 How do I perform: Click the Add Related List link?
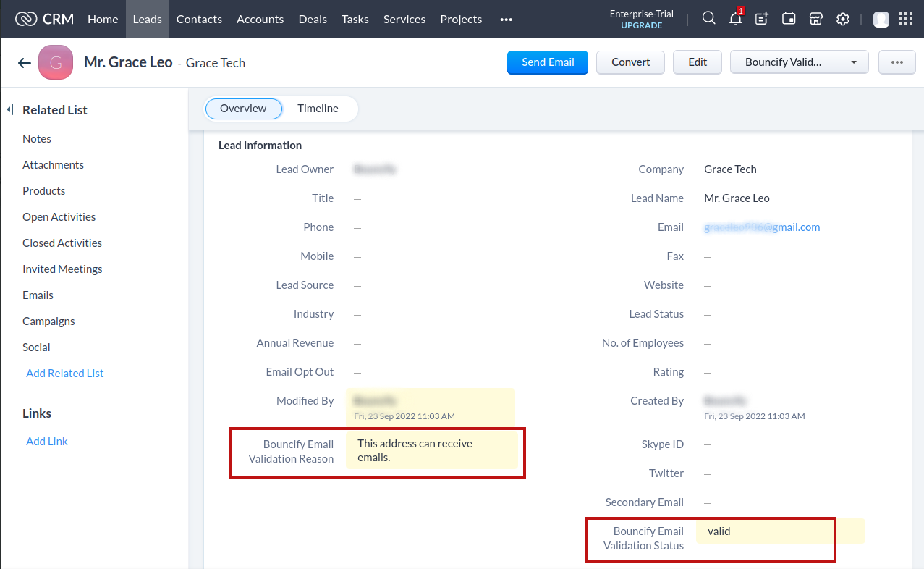(x=65, y=374)
